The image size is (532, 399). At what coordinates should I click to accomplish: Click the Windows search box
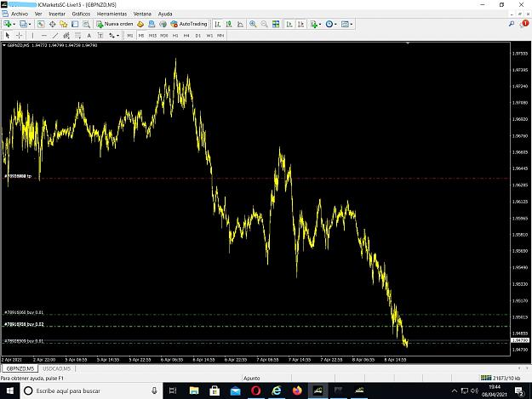click(91, 390)
